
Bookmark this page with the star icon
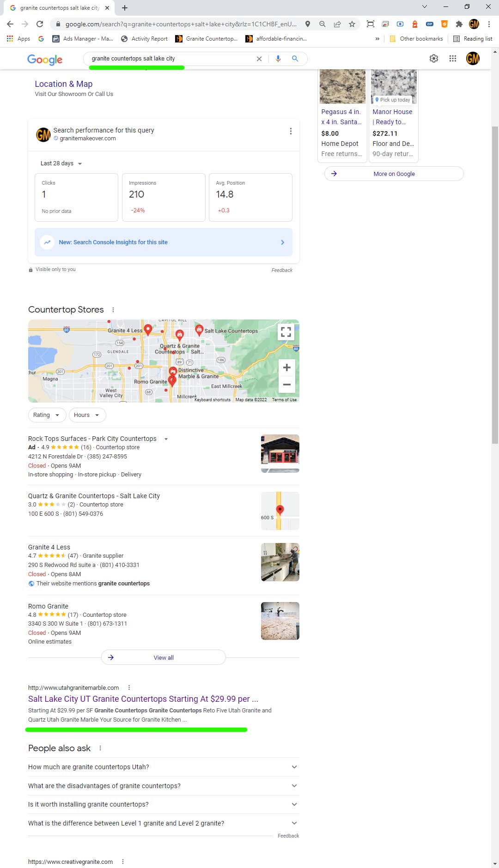pyautogui.click(x=352, y=24)
